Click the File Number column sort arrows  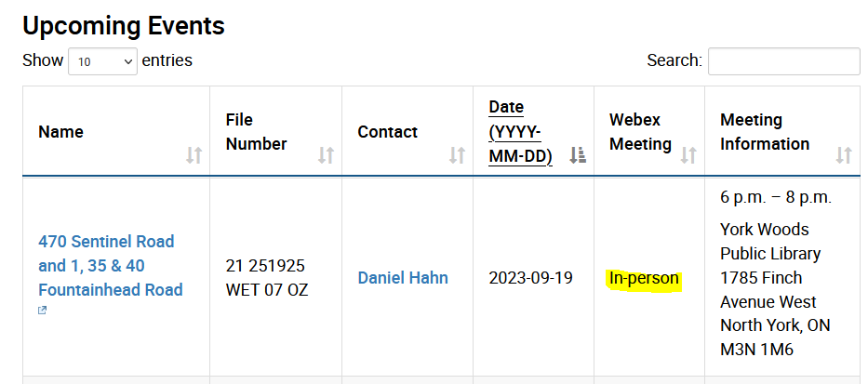point(326,155)
